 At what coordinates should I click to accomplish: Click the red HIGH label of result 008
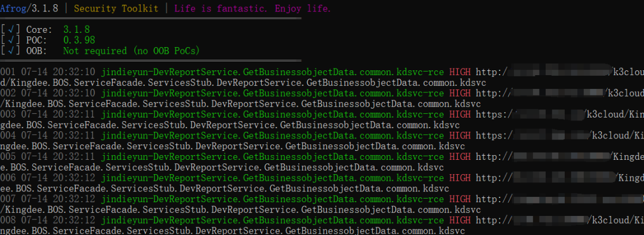pyautogui.click(x=460, y=221)
